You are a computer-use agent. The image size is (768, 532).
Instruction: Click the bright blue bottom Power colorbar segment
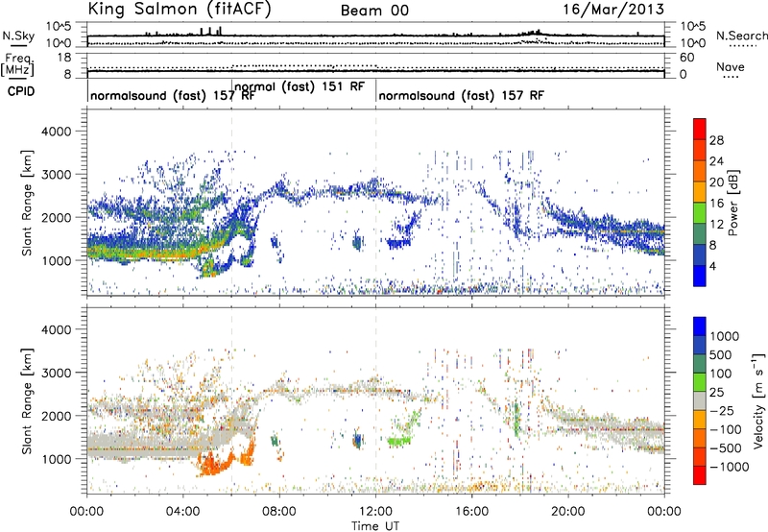pos(700,276)
